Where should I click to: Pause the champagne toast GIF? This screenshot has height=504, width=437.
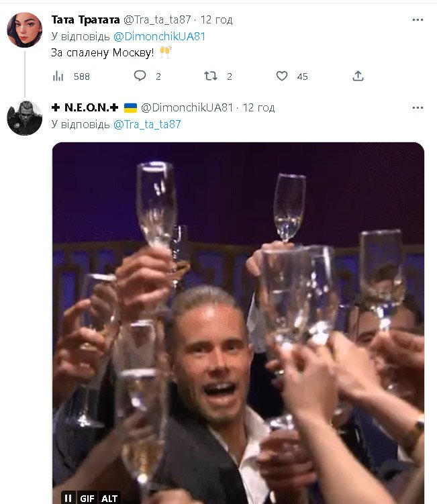68,497
